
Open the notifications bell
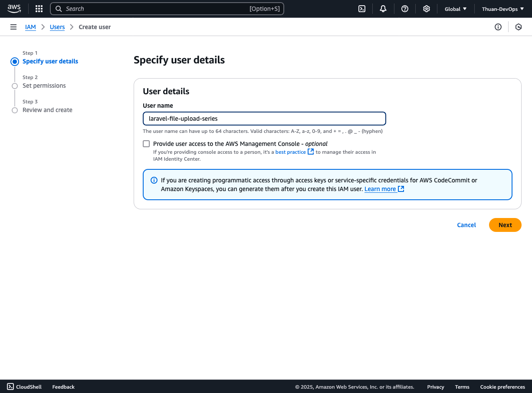click(383, 9)
